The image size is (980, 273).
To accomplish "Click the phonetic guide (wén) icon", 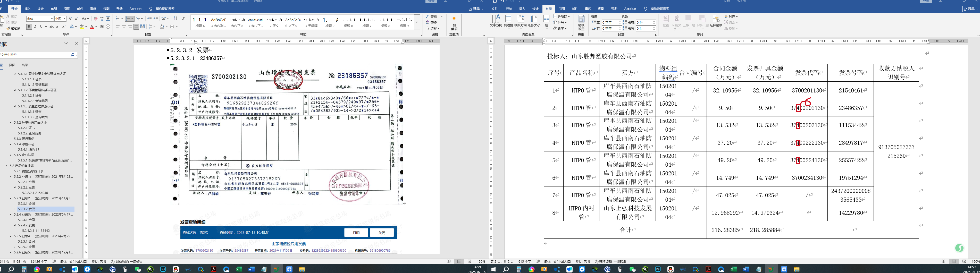I will pyautogui.click(x=102, y=19).
